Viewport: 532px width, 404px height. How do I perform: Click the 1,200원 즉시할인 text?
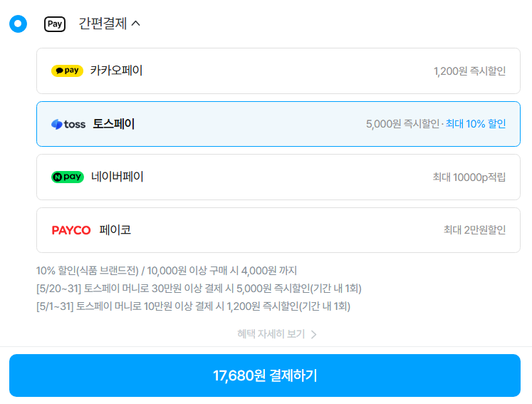click(x=469, y=71)
